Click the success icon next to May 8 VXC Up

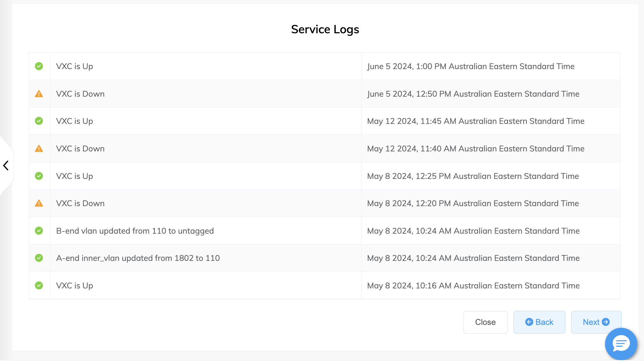[39, 176]
